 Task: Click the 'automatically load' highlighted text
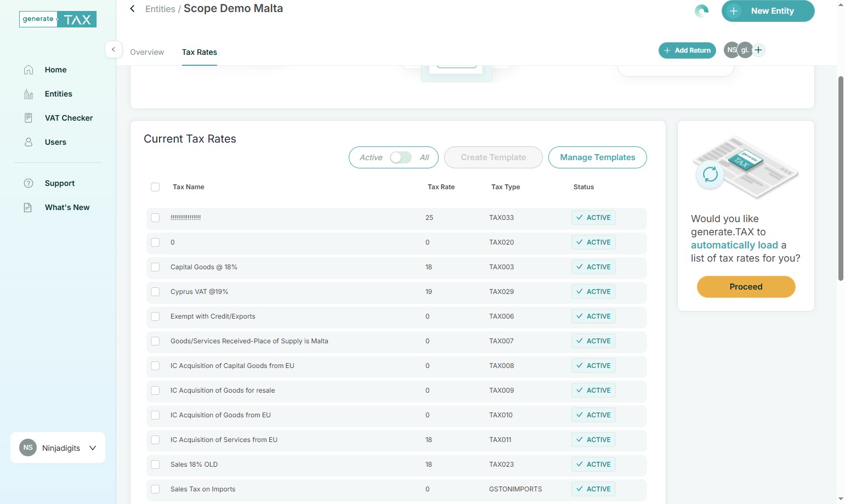[x=734, y=245]
